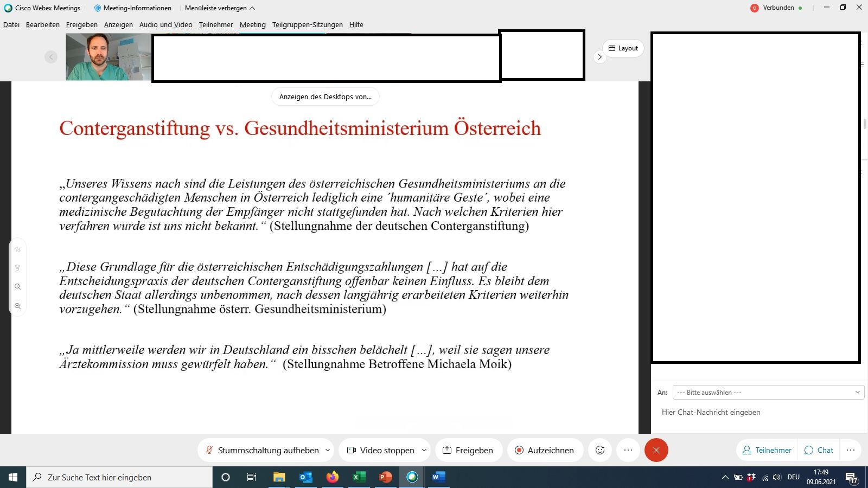Click the Dropbox tray icon
The image size is (868, 488).
click(751, 477)
